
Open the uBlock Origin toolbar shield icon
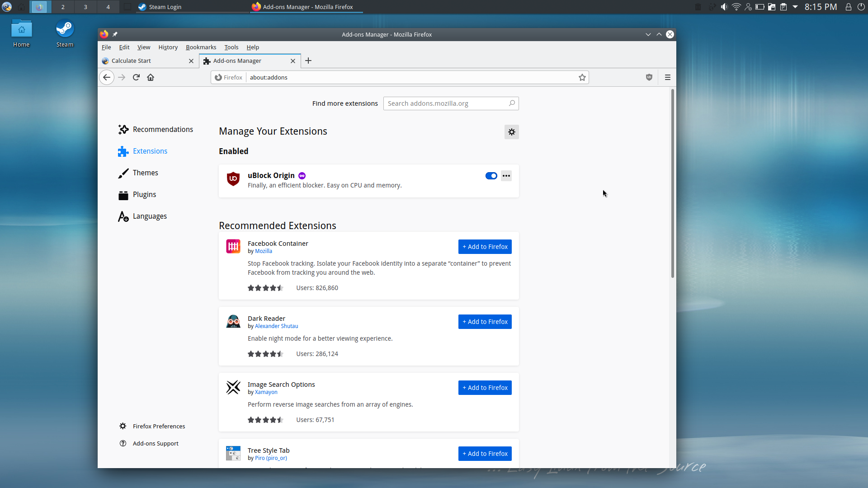click(x=649, y=77)
